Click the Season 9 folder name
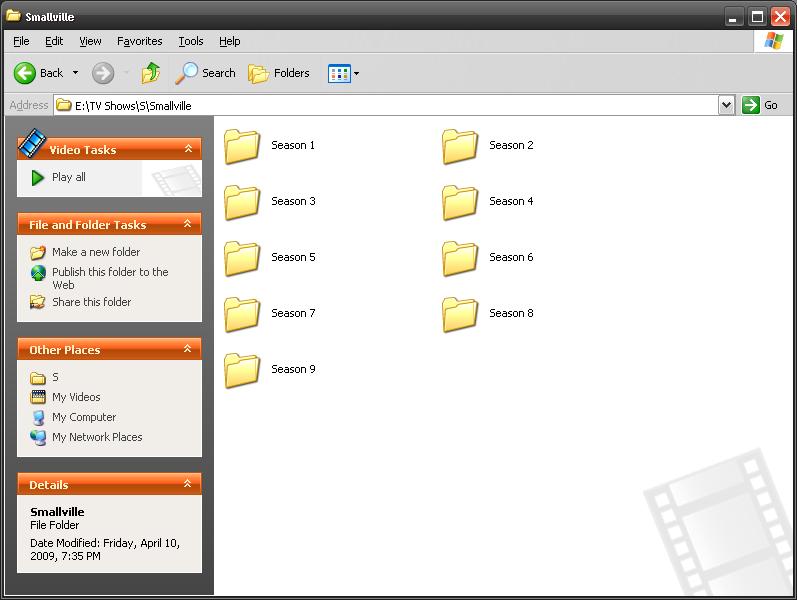 pos(293,369)
